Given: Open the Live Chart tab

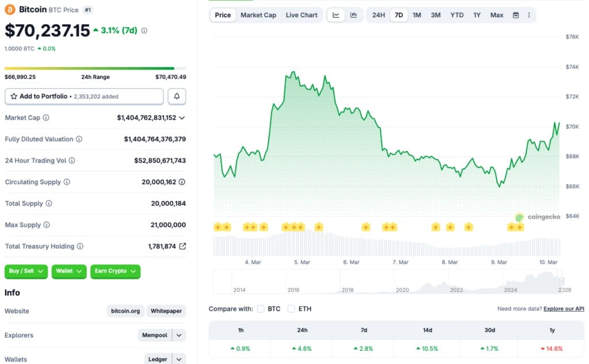Looking at the screenshot, I should (301, 15).
